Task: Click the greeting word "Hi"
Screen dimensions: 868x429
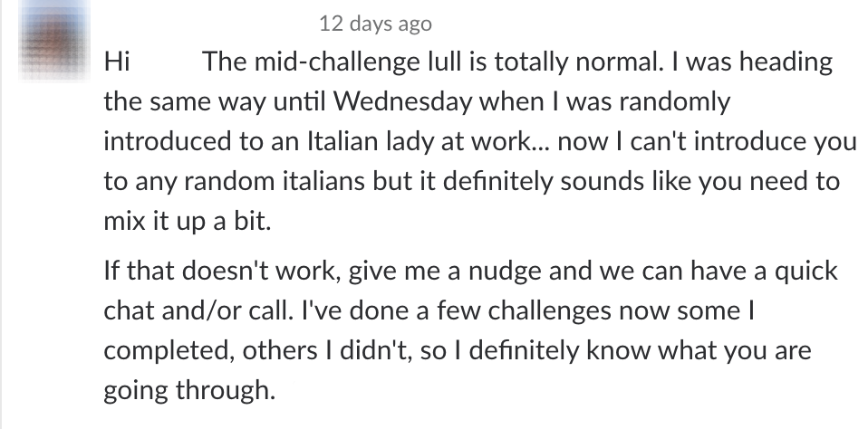Action: click(x=118, y=62)
